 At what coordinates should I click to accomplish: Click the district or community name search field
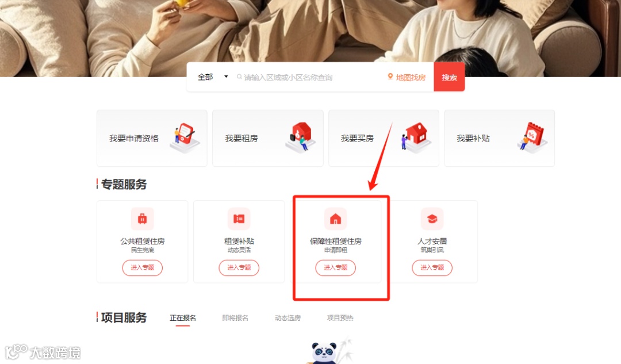point(309,77)
